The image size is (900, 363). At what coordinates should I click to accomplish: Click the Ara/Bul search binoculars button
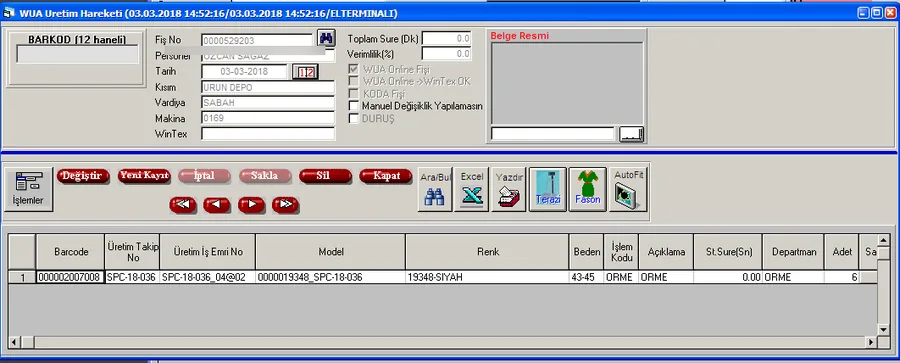435,190
